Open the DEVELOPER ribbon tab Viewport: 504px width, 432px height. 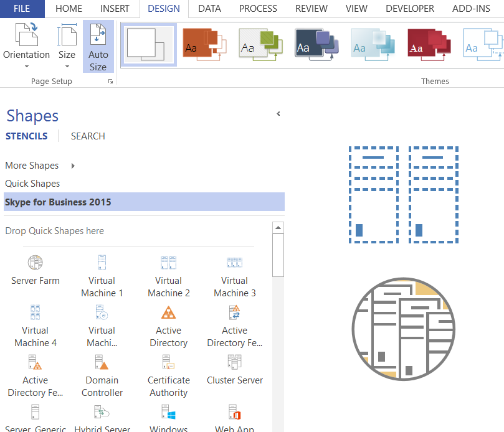pos(410,9)
